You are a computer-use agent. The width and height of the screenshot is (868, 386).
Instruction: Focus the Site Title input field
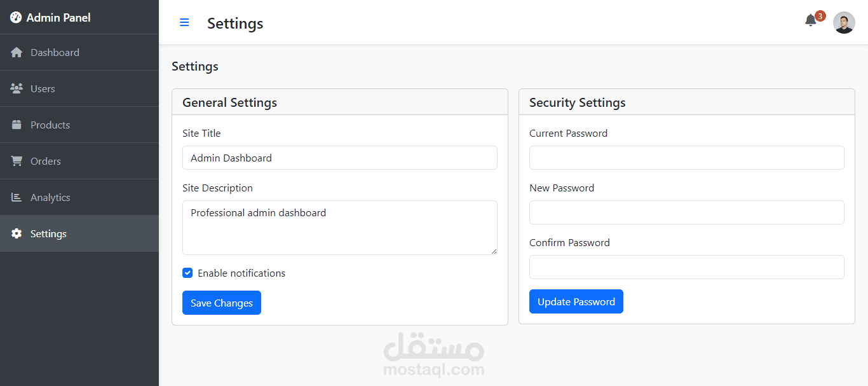tap(340, 158)
